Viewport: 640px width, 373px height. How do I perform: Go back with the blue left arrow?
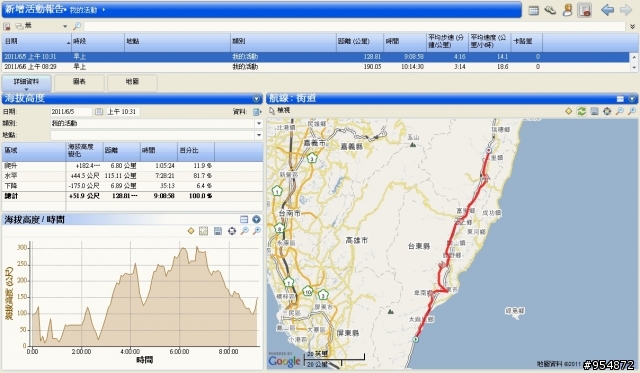pyautogui.click(x=608, y=10)
